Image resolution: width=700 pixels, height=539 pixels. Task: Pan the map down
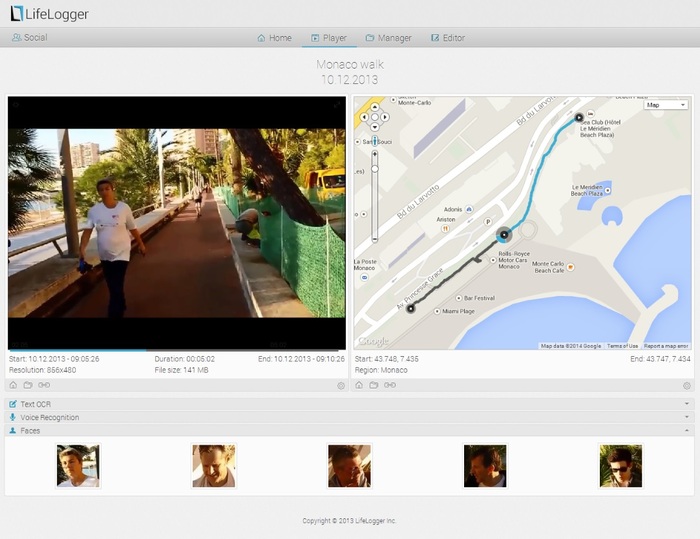click(x=375, y=127)
